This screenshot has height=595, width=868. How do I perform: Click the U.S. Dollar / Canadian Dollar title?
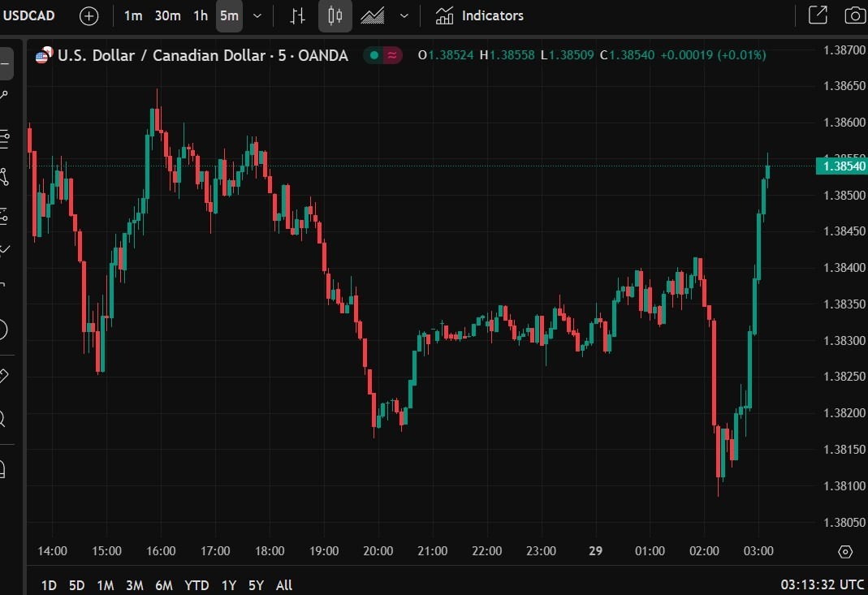(203, 55)
